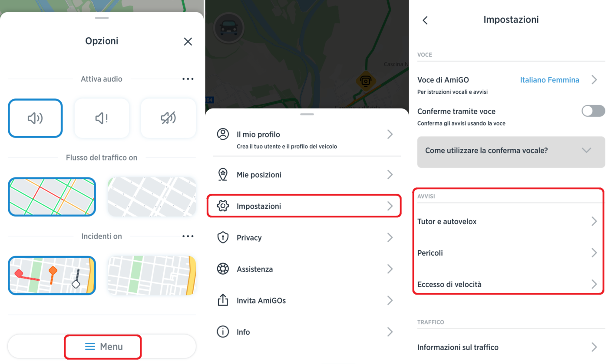Open more options next to Attiva audio
Image resolution: width=608 pixels, height=364 pixels.
(188, 79)
